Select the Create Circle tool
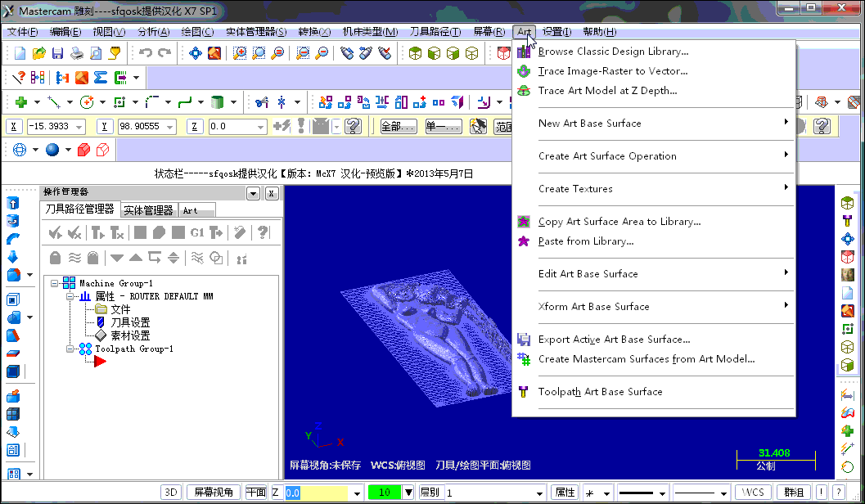The width and height of the screenshot is (865, 504). pyautogui.click(x=87, y=102)
